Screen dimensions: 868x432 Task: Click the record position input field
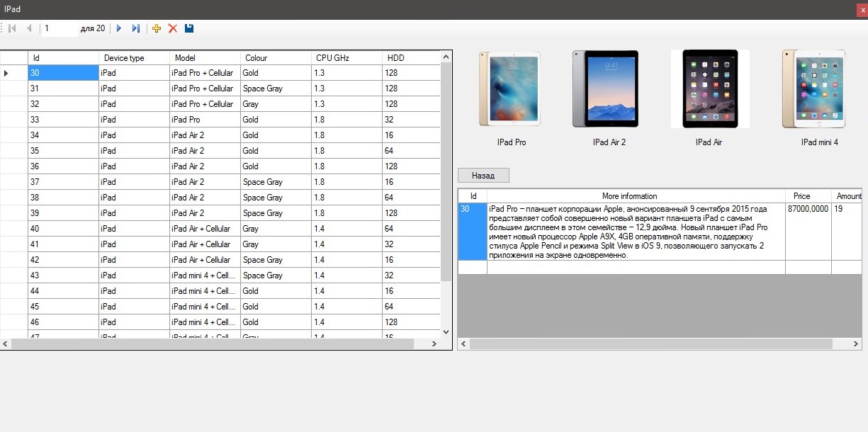(x=59, y=28)
